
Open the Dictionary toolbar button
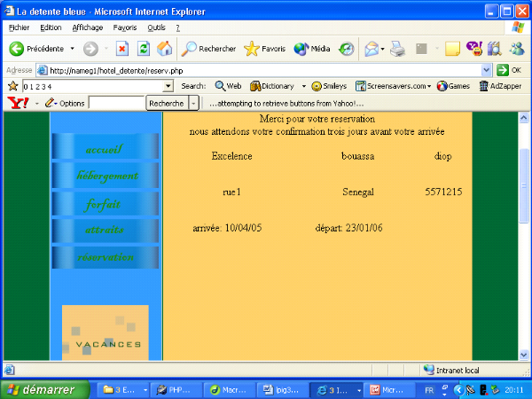272,86
